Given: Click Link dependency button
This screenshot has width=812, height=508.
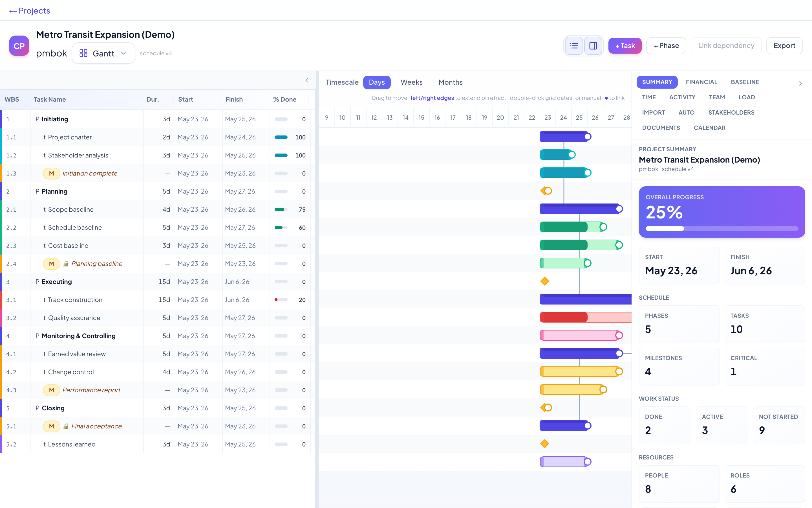Looking at the screenshot, I should pos(726,46).
